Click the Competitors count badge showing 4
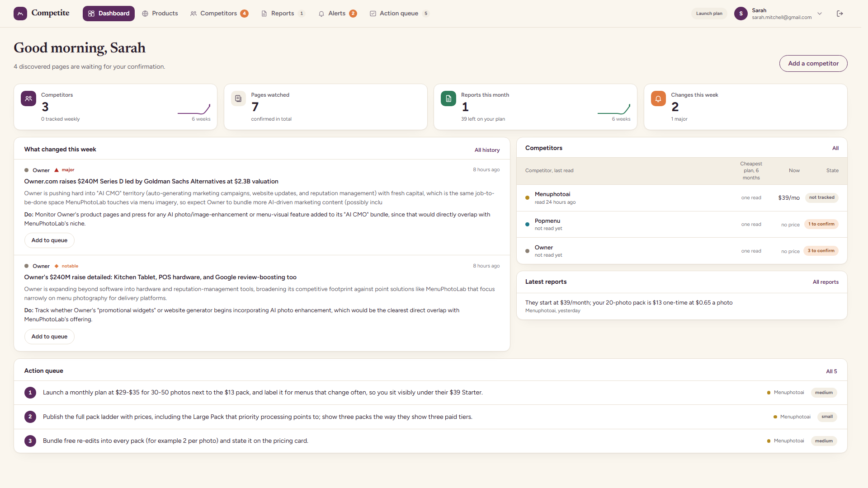868x488 pixels. [245, 14]
